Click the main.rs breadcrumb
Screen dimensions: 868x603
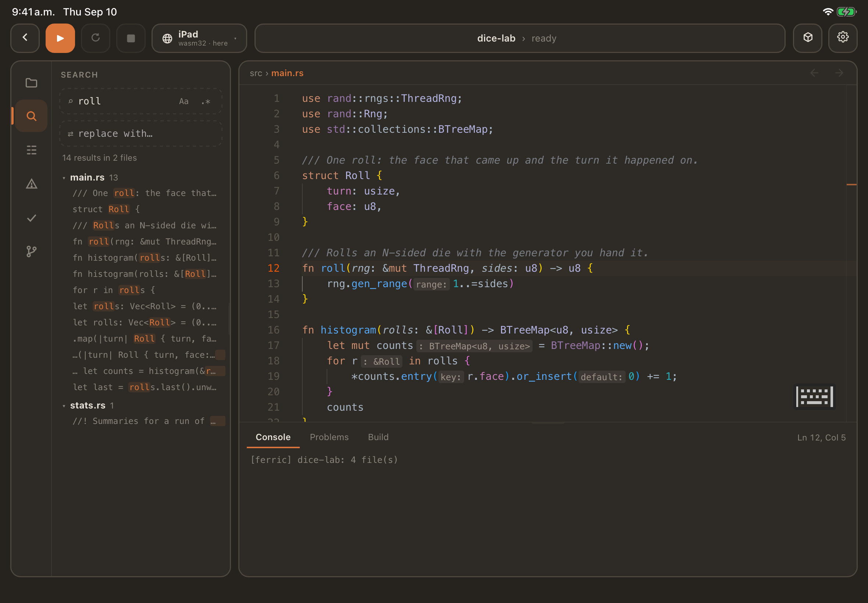coord(287,73)
